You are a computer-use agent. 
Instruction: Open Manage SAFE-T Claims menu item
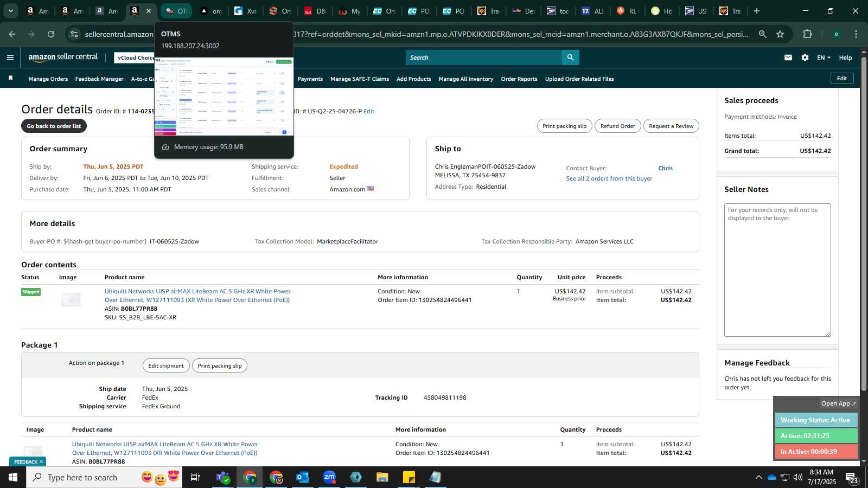[x=360, y=79]
